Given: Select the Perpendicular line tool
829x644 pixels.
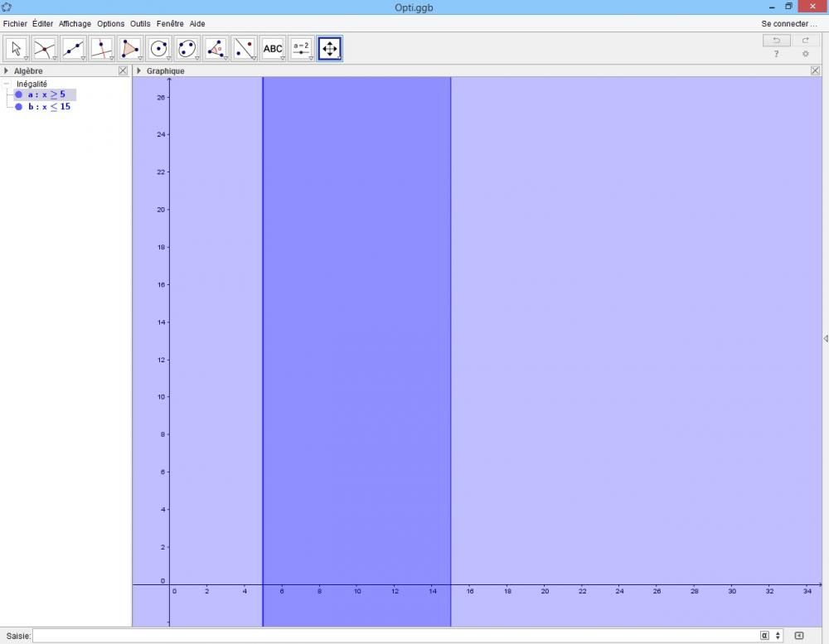Looking at the screenshot, I should [101, 49].
